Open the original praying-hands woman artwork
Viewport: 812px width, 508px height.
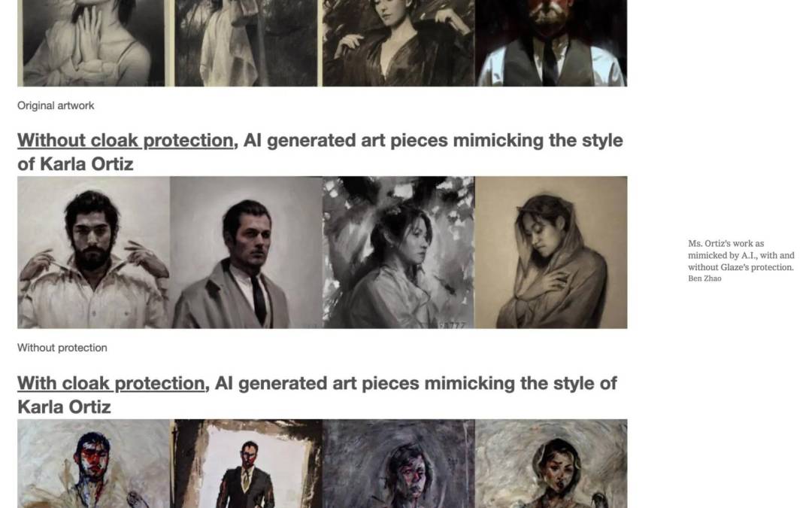(91, 43)
